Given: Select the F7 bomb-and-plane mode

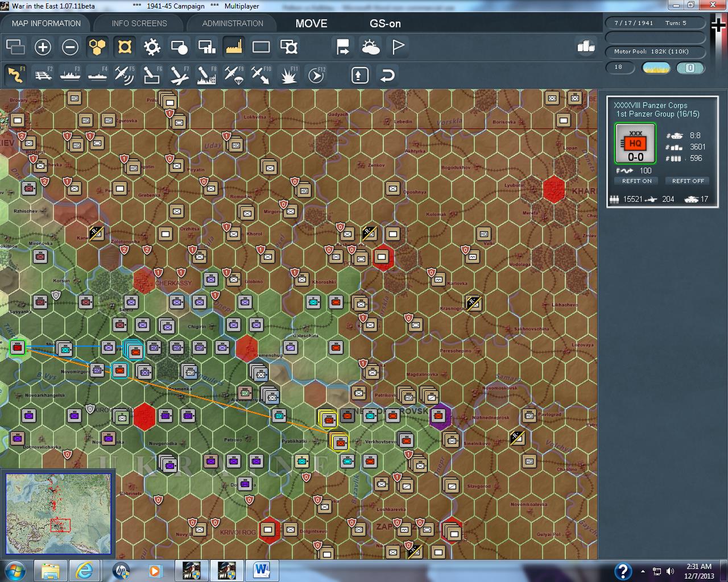Looking at the screenshot, I should click(179, 75).
